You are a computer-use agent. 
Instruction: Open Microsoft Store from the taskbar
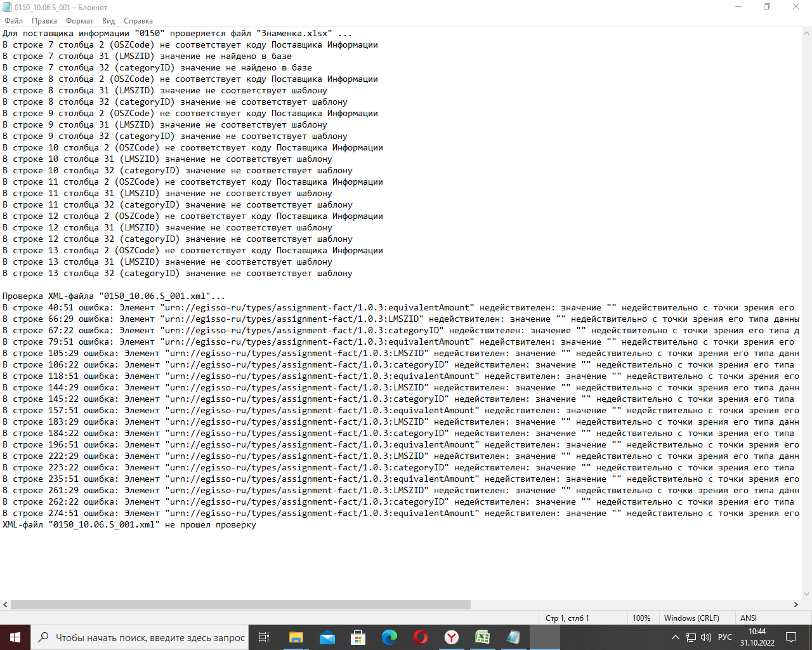[x=358, y=637]
